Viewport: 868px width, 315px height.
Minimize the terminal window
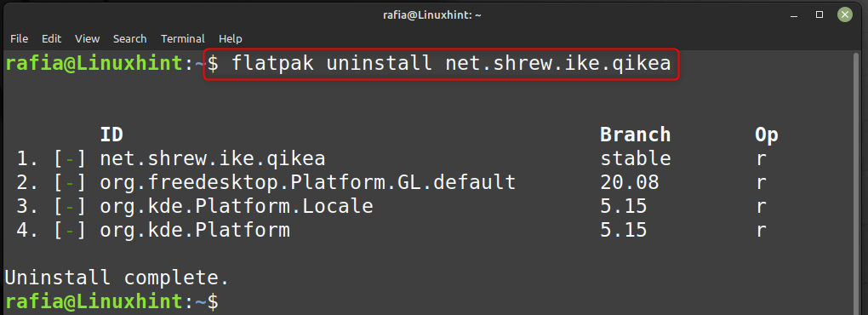pyautogui.click(x=794, y=14)
